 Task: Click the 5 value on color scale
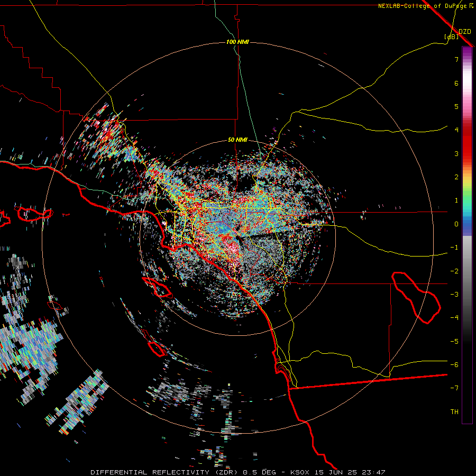(456, 106)
